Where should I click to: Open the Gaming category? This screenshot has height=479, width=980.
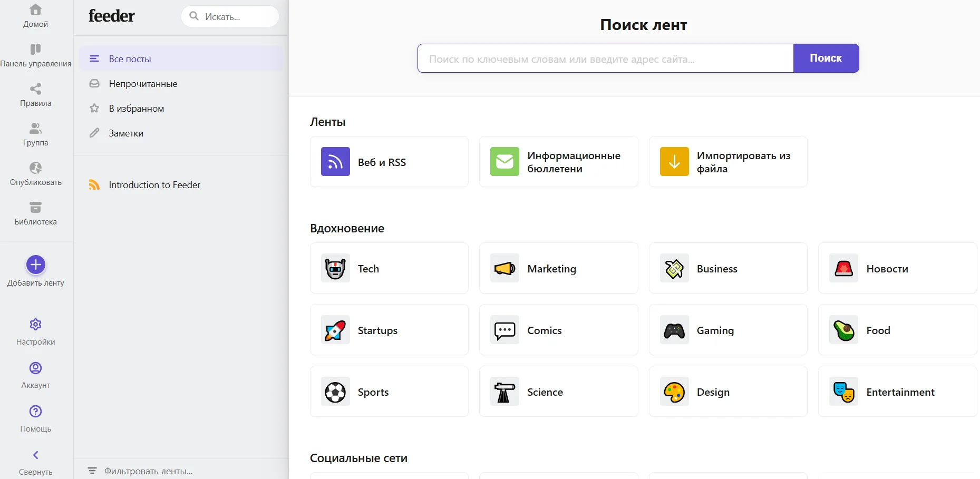[x=728, y=330]
